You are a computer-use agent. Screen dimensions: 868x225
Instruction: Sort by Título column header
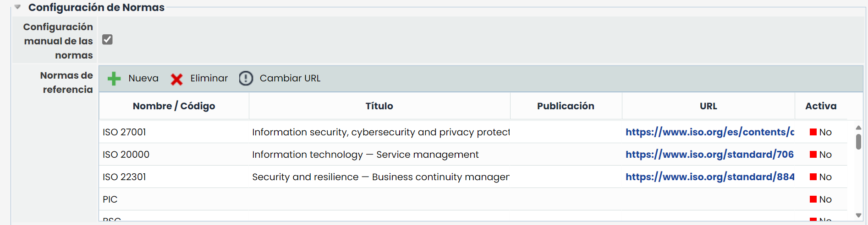point(379,106)
